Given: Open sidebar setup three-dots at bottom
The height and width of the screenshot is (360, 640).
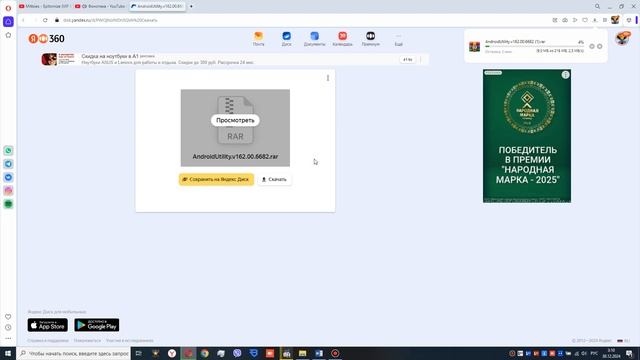Looking at the screenshot, I should (x=8, y=338).
